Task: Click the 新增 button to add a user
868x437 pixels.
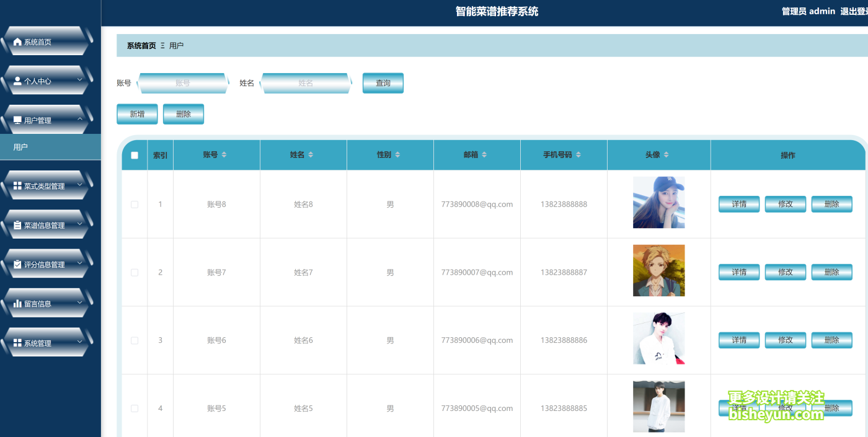Action: tap(137, 114)
